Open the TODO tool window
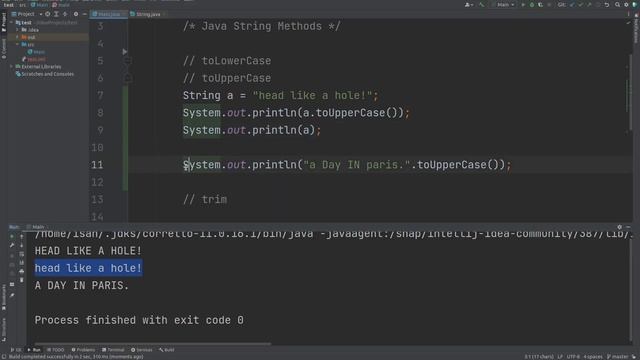Viewport: 640px width, 360px height. pyautogui.click(x=56, y=350)
